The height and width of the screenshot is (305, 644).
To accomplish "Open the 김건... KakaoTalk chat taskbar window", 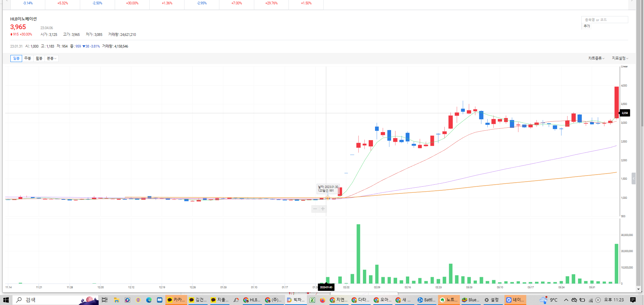I will click(x=198, y=300).
